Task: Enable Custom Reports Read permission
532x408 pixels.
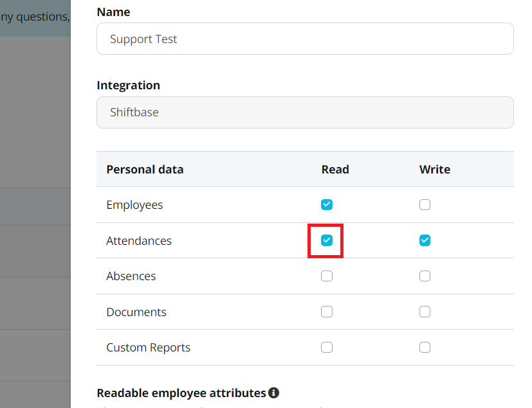Action: [327, 348]
